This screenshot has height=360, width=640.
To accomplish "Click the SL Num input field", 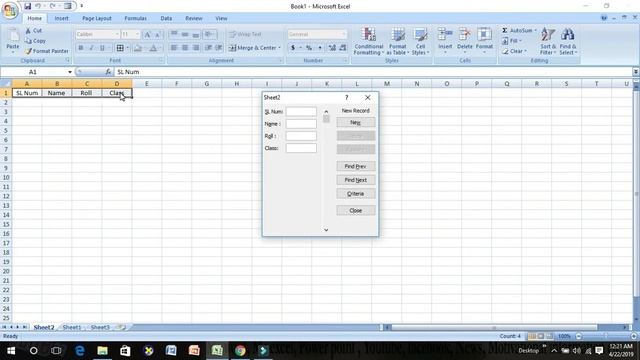I will click(x=301, y=111).
